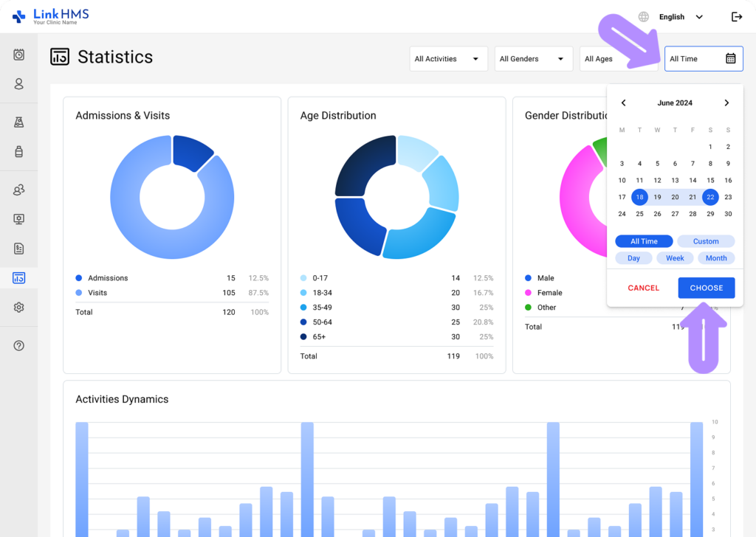
Task: Open the settings gear icon
Action: (18, 307)
